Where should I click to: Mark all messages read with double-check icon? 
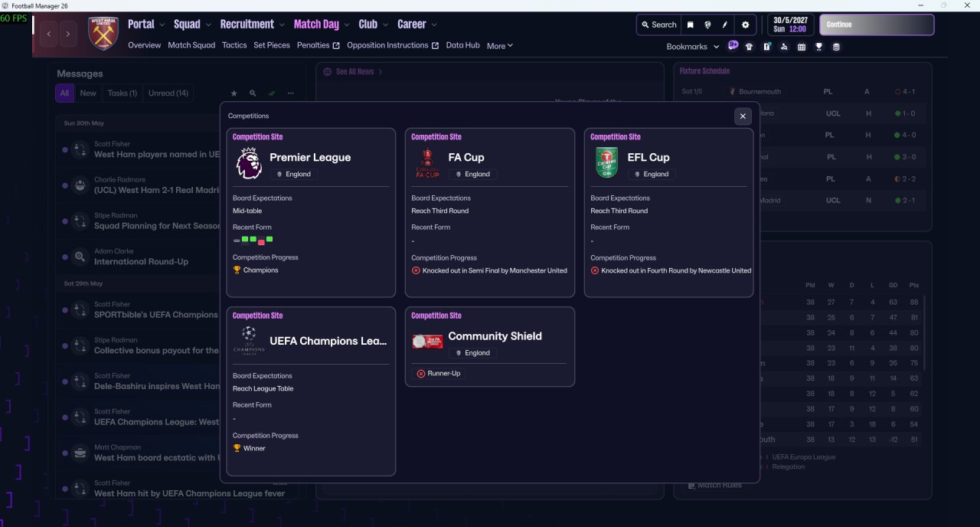tap(272, 93)
